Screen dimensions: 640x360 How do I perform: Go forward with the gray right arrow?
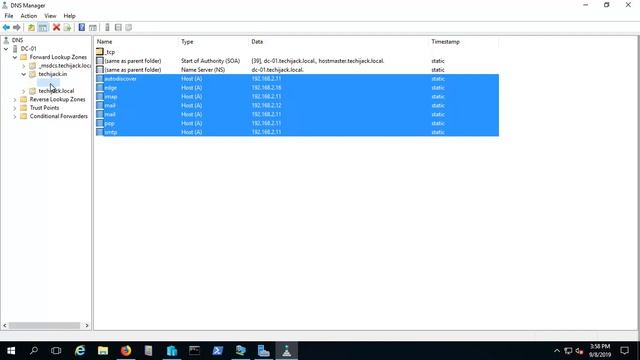(17, 27)
